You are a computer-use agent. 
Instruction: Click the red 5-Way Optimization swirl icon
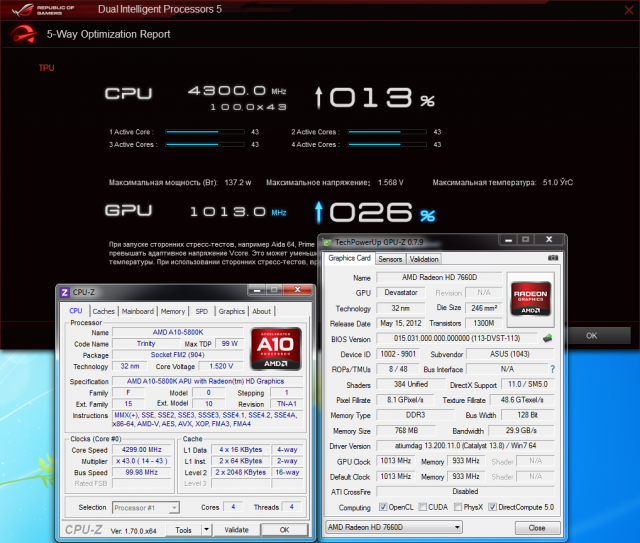point(23,34)
